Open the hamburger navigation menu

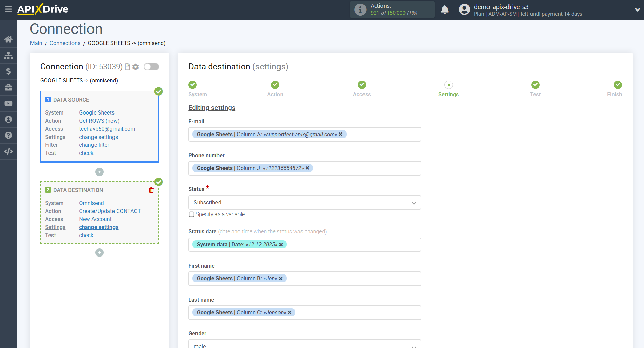click(8, 9)
